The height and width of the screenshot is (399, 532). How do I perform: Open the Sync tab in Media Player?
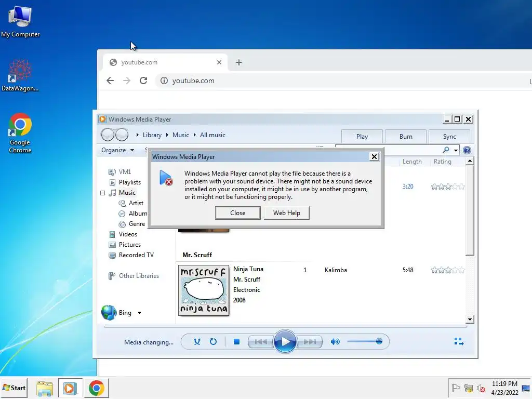449,137
